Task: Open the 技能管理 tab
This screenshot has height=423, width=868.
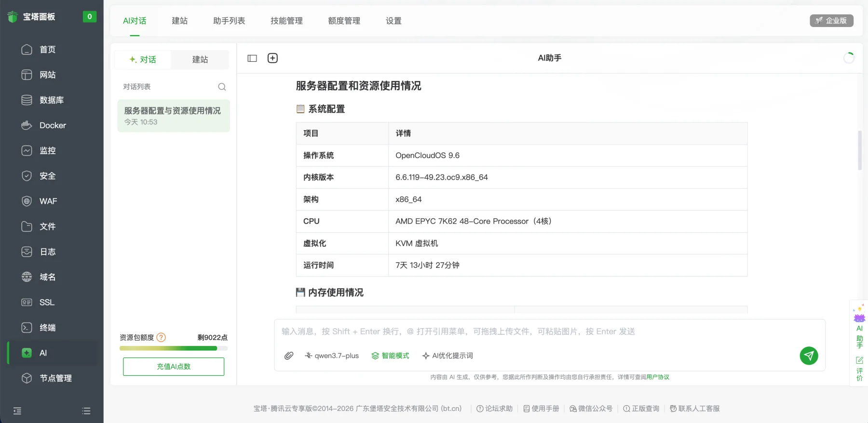Action: 286,21
